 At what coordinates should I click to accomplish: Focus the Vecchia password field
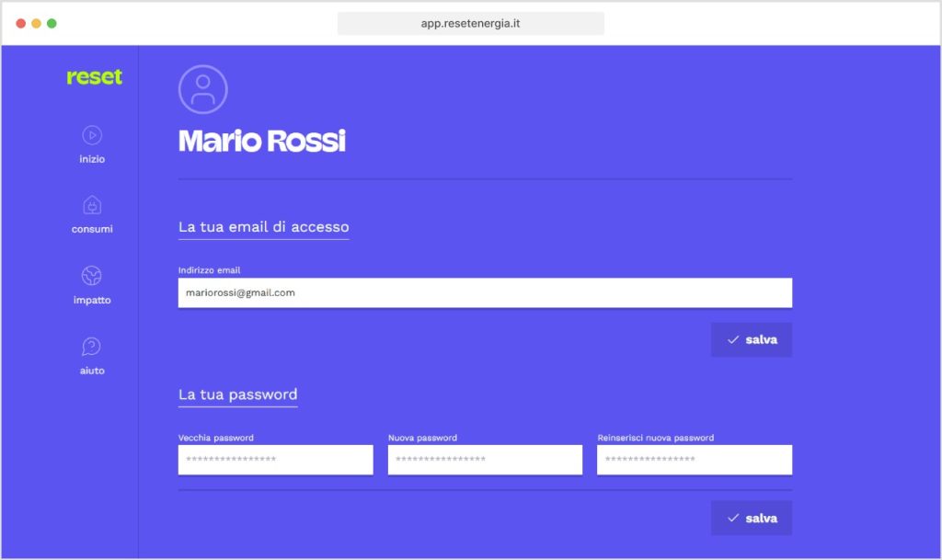click(276, 460)
